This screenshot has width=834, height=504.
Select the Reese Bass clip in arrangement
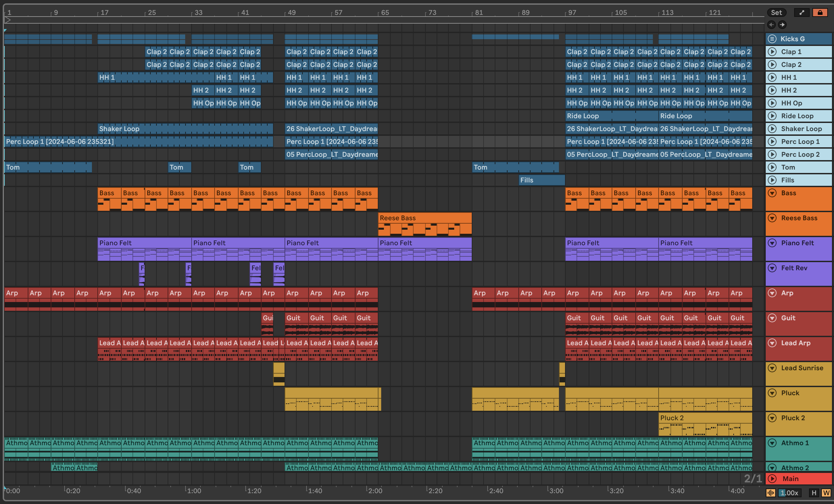[424, 218]
